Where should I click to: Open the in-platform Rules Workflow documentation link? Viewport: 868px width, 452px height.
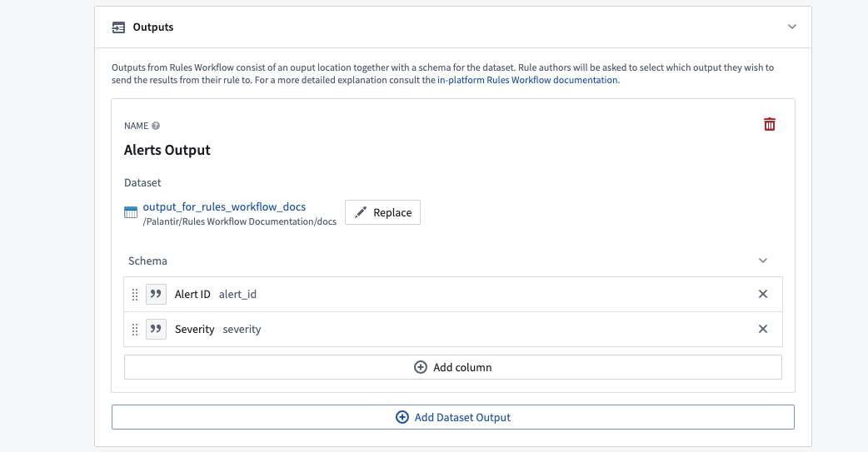pos(527,80)
